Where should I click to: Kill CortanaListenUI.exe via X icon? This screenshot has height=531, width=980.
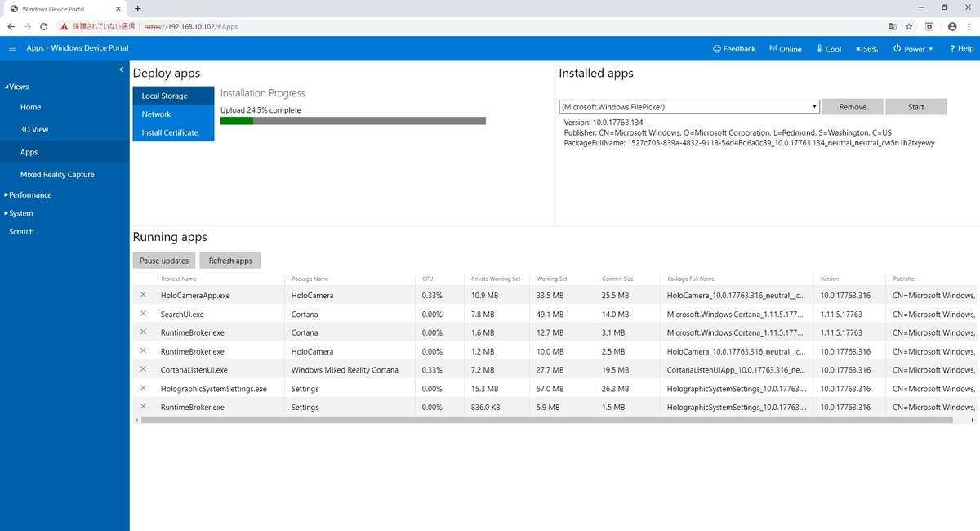coord(143,369)
